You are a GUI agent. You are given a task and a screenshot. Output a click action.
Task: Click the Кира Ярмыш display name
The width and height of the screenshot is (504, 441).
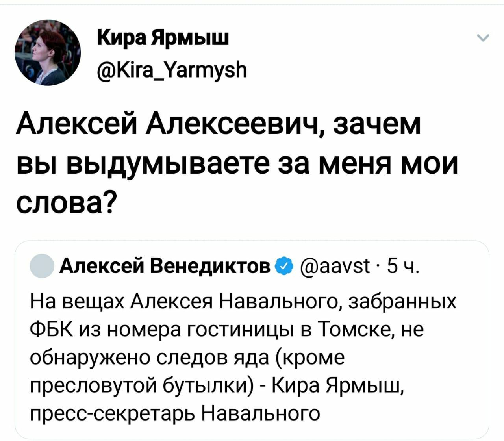point(162,39)
